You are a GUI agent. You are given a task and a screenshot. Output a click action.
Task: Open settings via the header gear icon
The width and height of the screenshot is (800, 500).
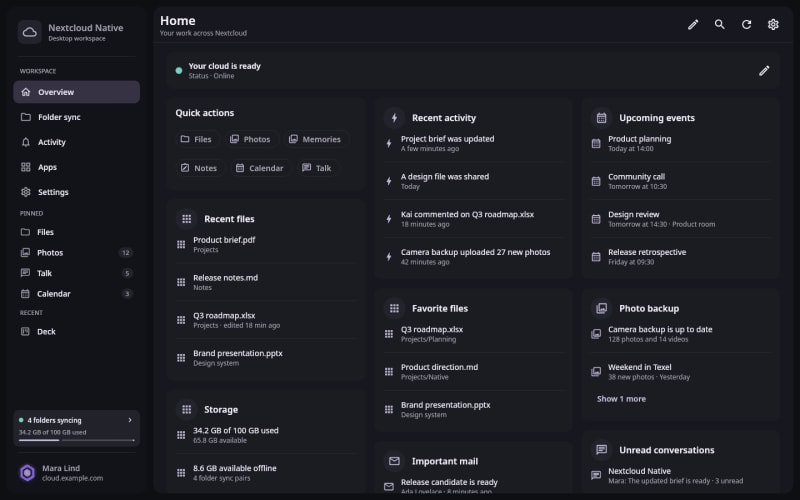(x=773, y=24)
